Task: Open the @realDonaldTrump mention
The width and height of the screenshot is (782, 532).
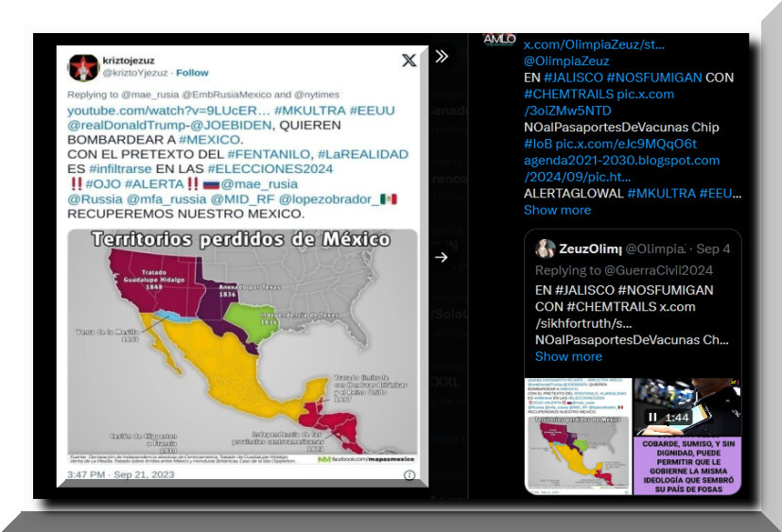Action: (125, 125)
